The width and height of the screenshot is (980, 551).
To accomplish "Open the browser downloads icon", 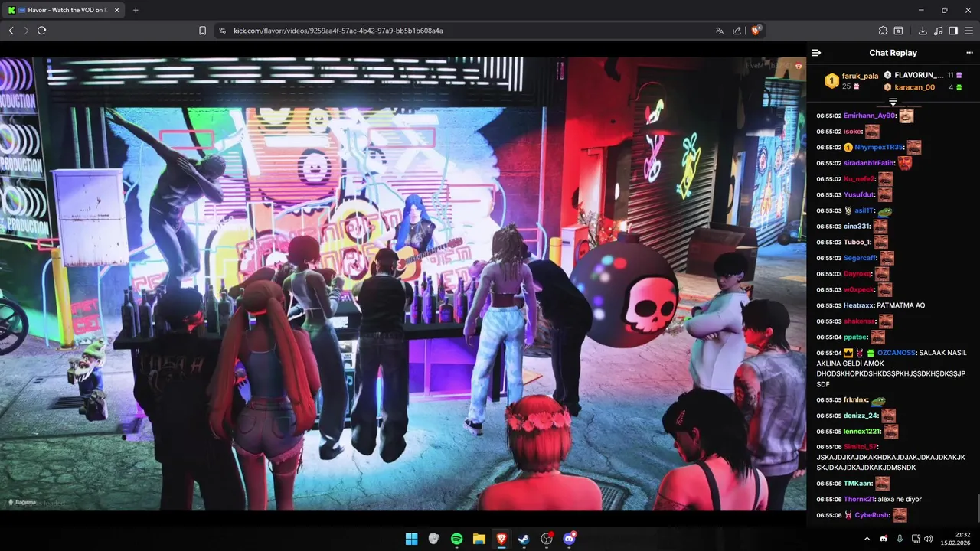I will 923,31.
